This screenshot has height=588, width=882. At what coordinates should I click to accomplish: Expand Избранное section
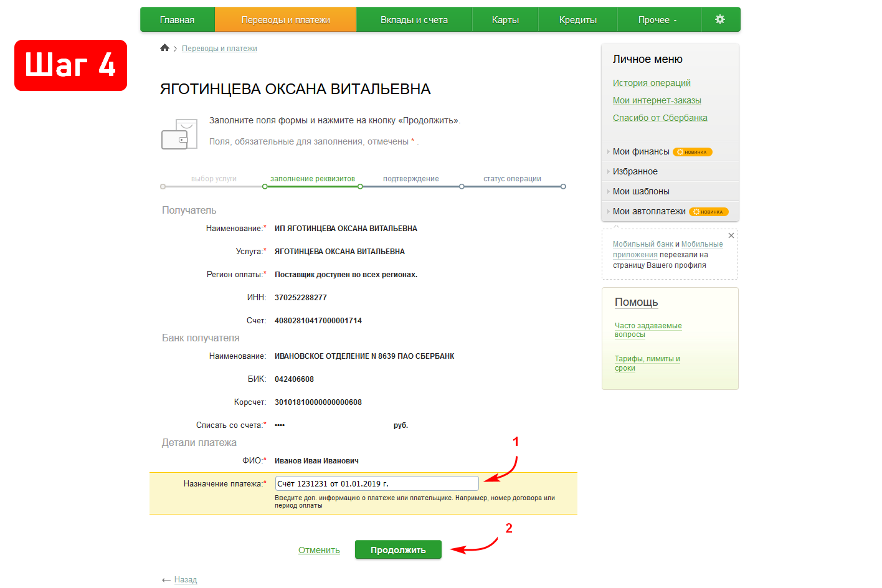[x=635, y=171]
